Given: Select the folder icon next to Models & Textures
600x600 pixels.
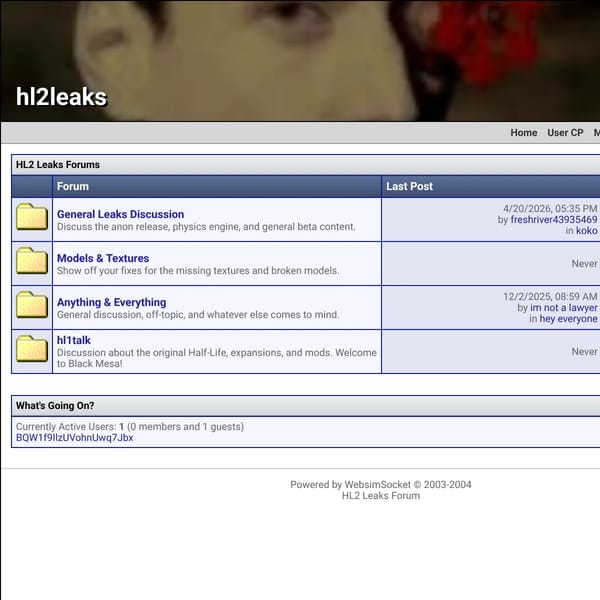Looking at the screenshot, I should [32, 261].
